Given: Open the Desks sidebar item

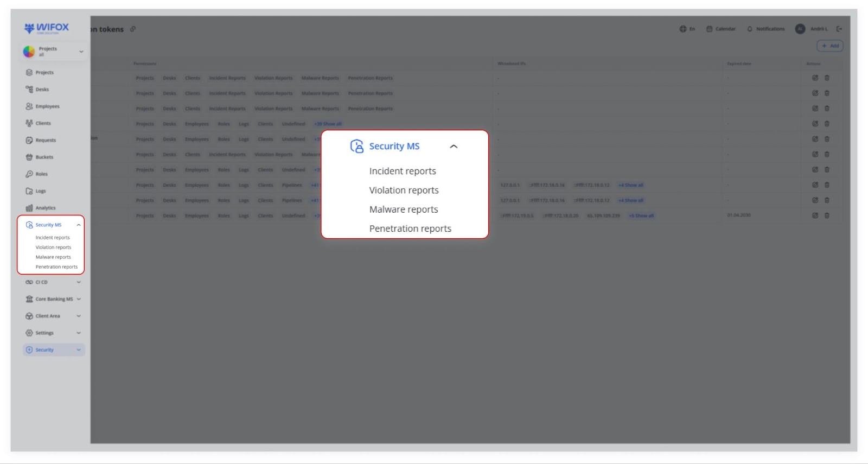Looking at the screenshot, I should pyautogui.click(x=37, y=89).
